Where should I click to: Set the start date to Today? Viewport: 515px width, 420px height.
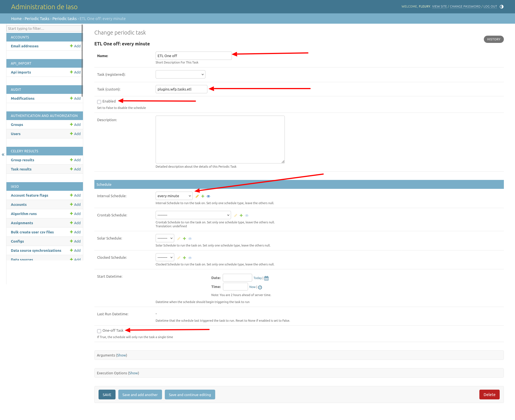(x=257, y=278)
